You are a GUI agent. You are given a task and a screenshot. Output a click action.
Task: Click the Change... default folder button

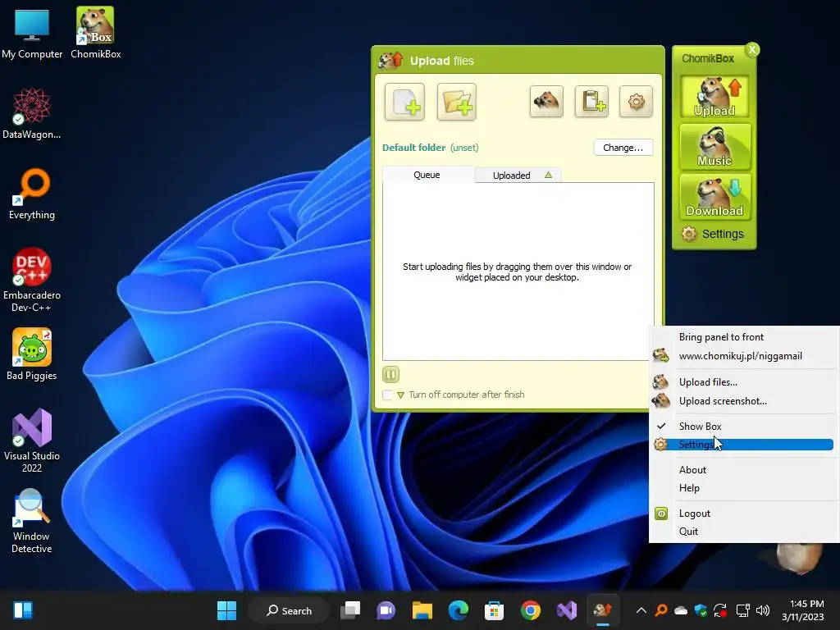[x=623, y=148]
